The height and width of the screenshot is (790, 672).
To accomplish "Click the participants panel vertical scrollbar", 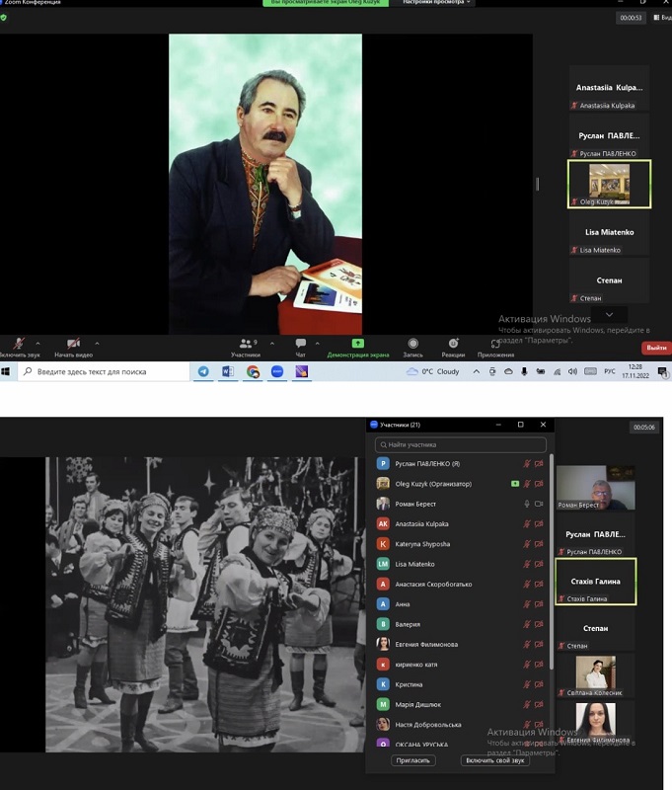I will click(x=552, y=562).
